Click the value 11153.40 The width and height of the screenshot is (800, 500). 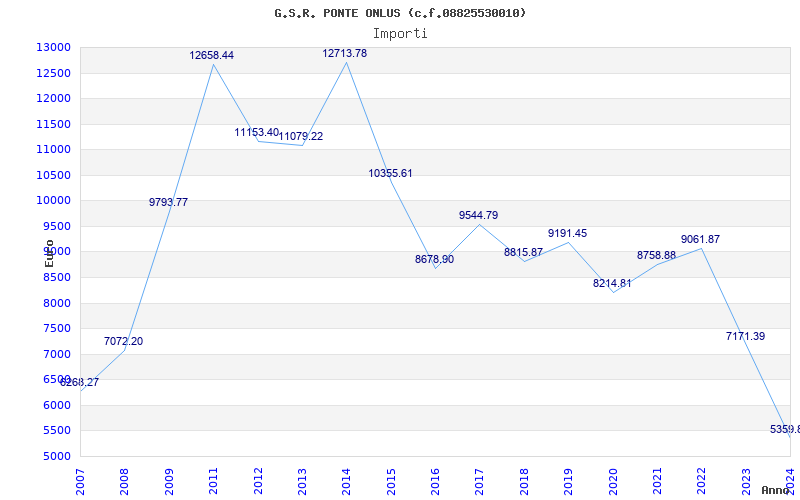point(257,132)
